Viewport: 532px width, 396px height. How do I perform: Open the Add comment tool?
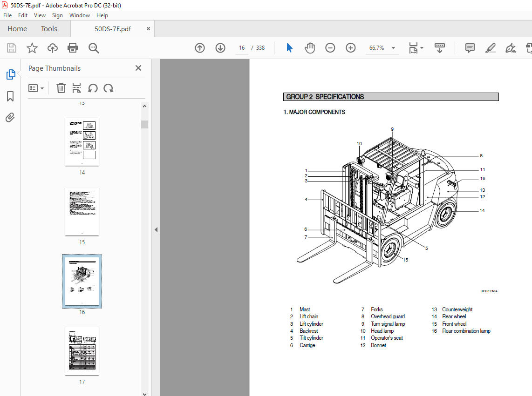pos(470,48)
